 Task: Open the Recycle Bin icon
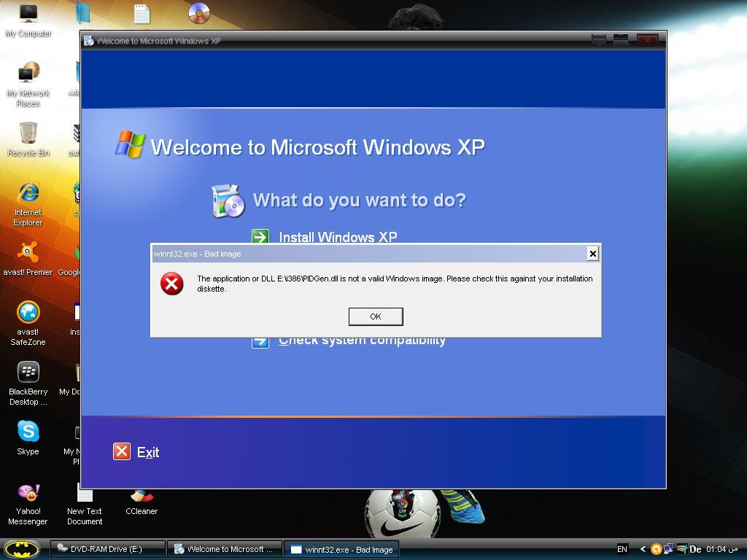pyautogui.click(x=28, y=139)
